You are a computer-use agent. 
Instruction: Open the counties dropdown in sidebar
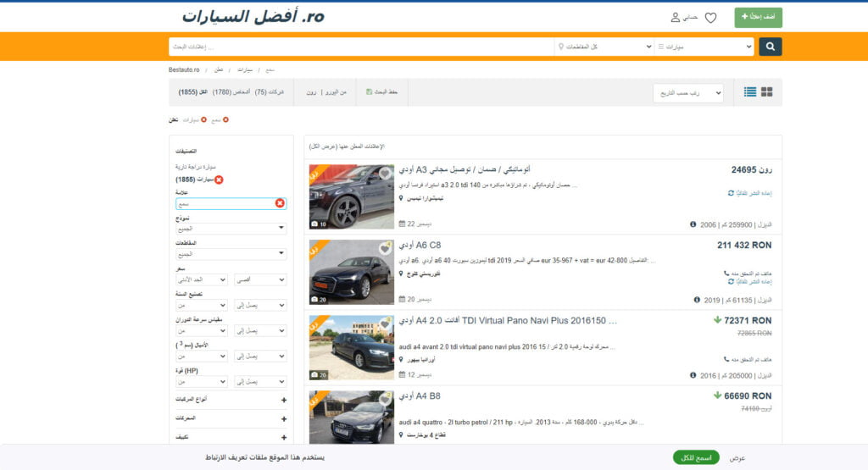[231, 253]
